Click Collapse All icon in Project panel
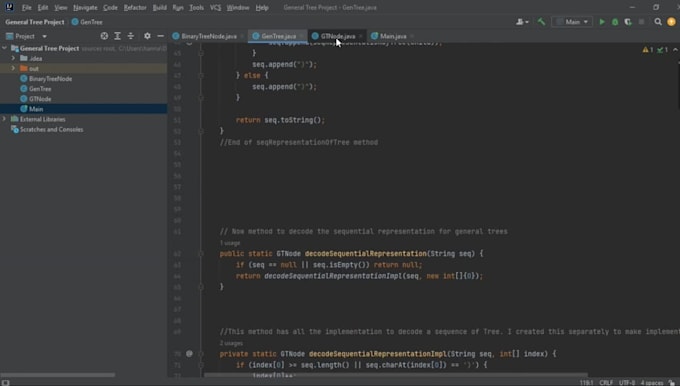The width and height of the screenshot is (680, 386). coord(131,36)
